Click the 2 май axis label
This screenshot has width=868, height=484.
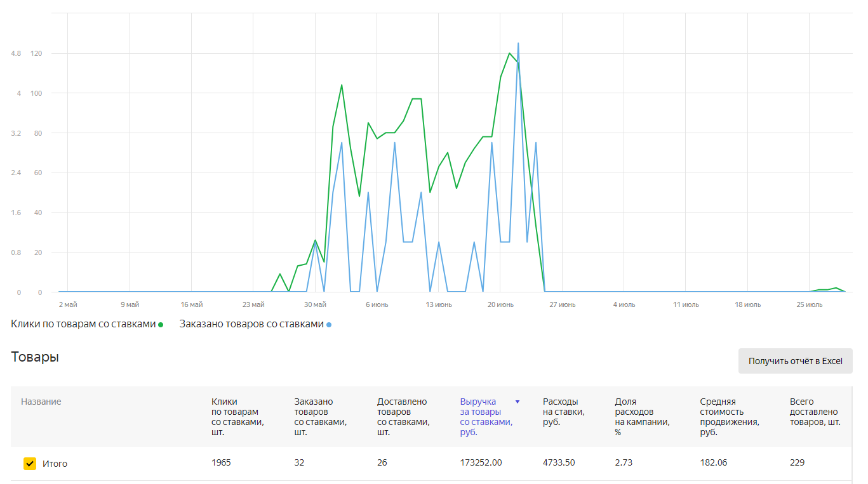[67, 305]
